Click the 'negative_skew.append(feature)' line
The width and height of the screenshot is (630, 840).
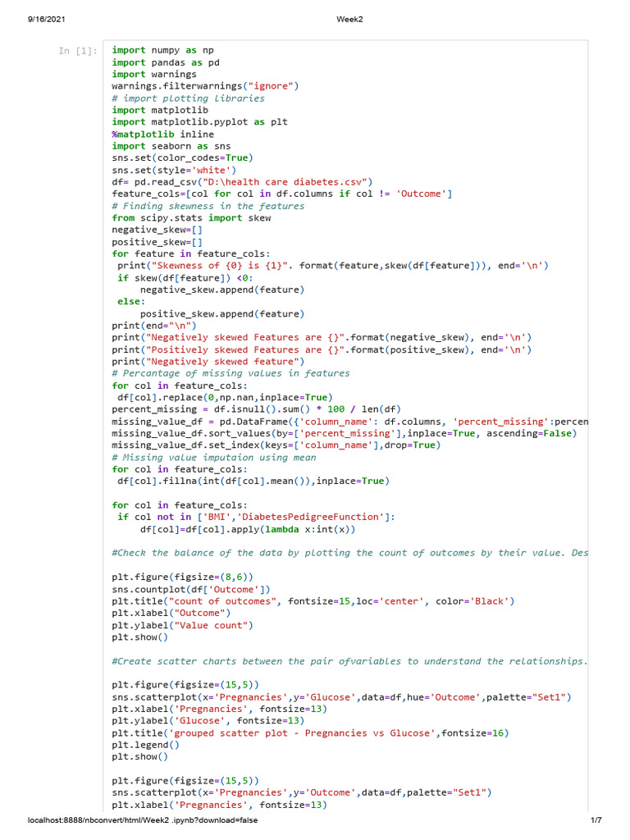pos(222,290)
